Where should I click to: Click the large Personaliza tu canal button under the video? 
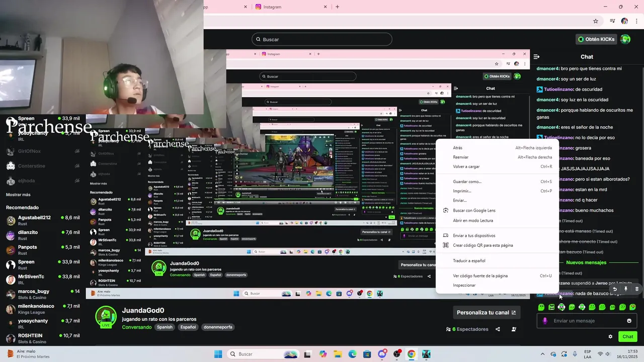pos(486,312)
